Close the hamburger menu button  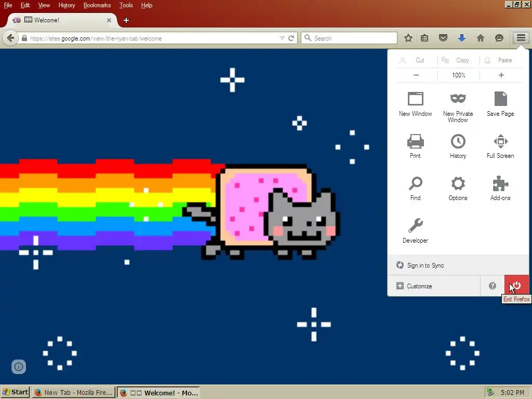click(x=521, y=37)
